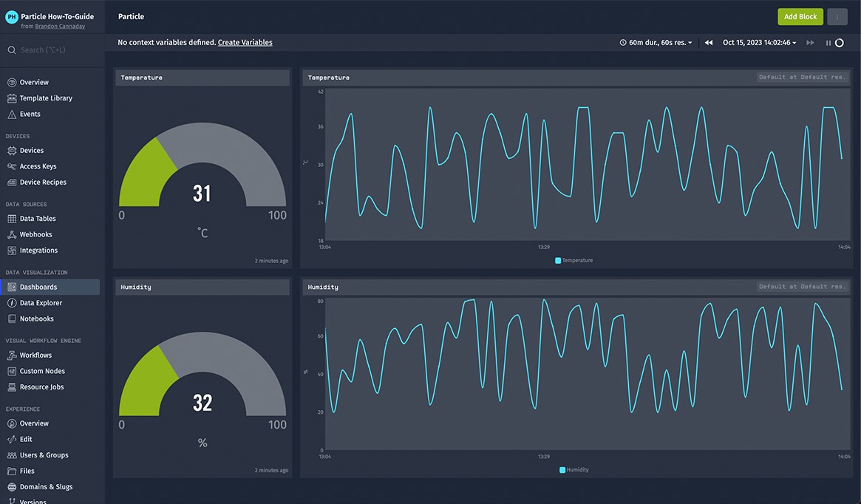This screenshot has height=504, width=861.
Task: Click the Data Tables grid icon
Action: (x=12, y=219)
